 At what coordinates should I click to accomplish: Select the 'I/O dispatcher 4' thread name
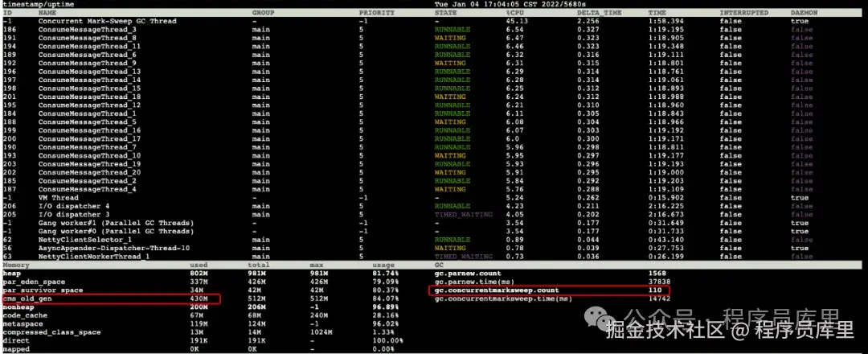pos(74,206)
